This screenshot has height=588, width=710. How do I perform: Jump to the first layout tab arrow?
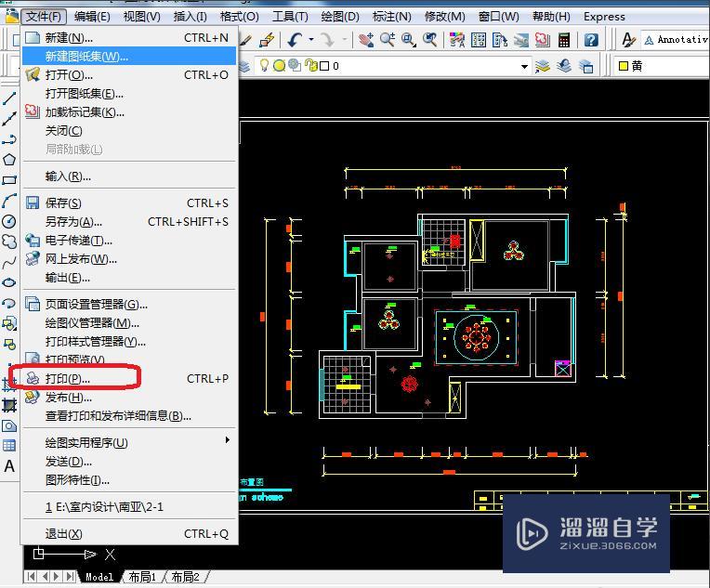32,577
